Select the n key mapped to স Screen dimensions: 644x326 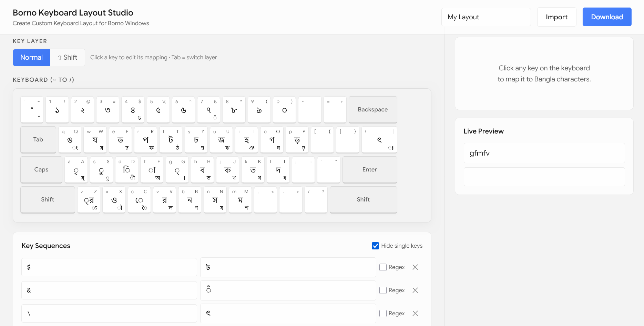coord(215,200)
